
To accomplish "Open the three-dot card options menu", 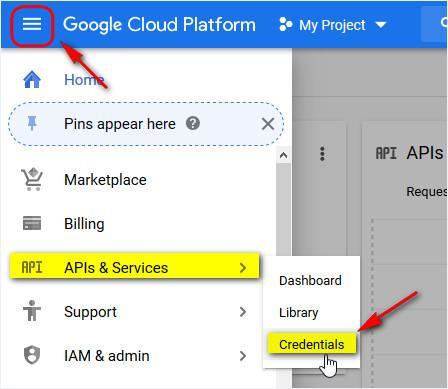I will pyautogui.click(x=322, y=154).
